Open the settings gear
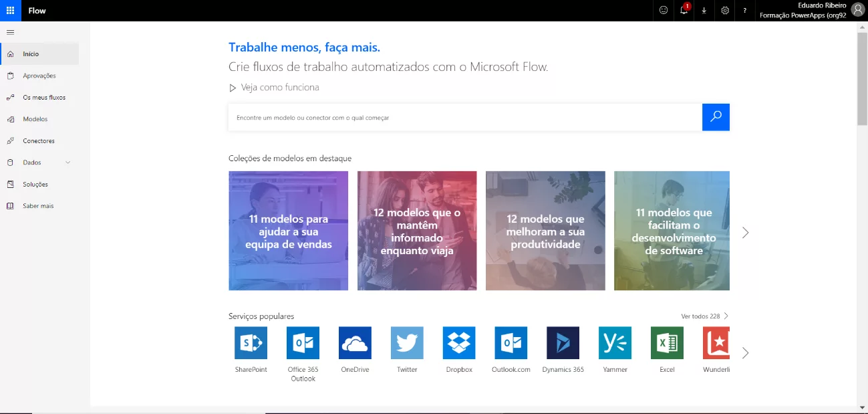868x414 pixels. [725, 11]
